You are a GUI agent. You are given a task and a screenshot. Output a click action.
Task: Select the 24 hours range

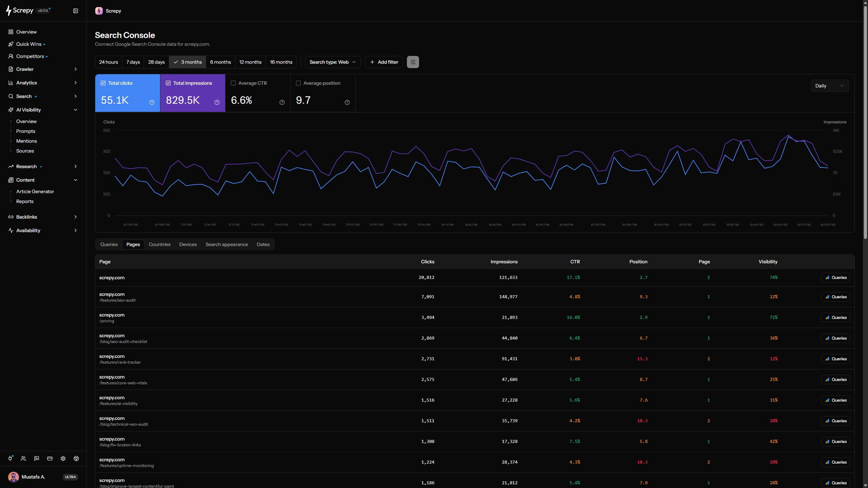click(108, 62)
